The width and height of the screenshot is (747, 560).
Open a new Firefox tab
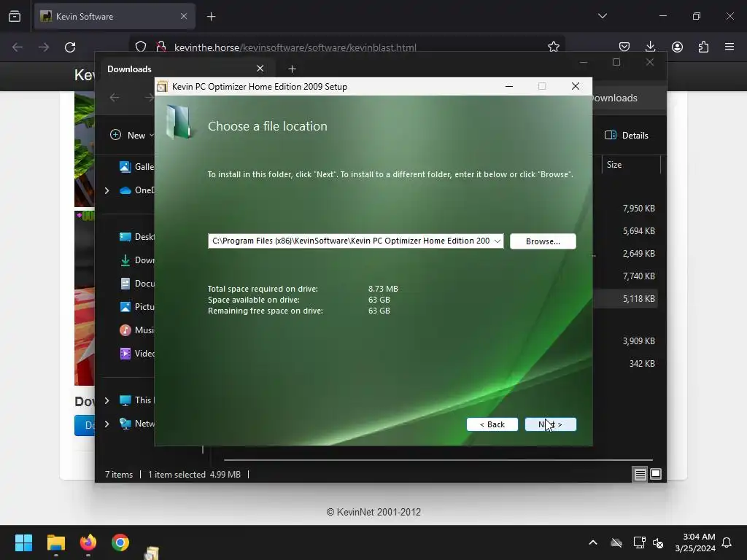[x=211, y=17]
